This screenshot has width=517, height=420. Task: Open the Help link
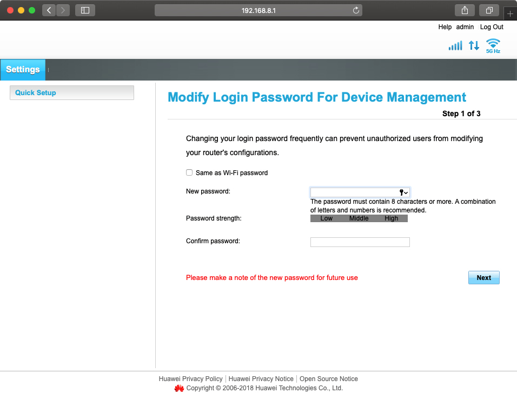click(x=445, y=27)
